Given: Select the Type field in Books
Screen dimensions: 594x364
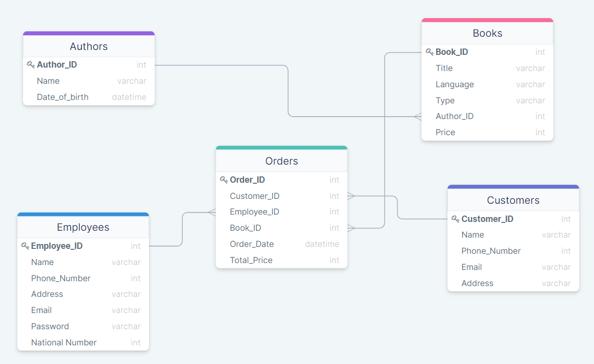Looking at the screenshot, I should pos(487,100).
